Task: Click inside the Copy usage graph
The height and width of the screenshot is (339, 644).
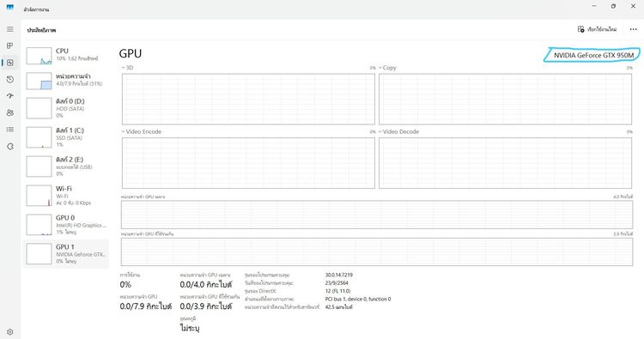Action: (x=505, y=99)
